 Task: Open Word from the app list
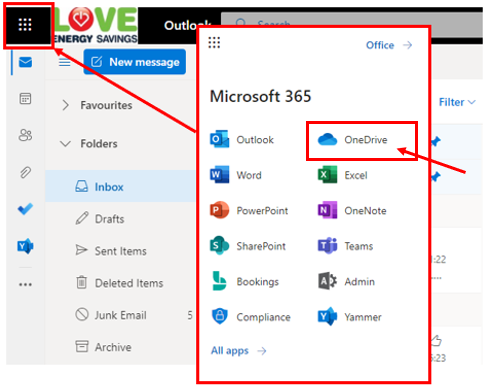tap(236, 175)
